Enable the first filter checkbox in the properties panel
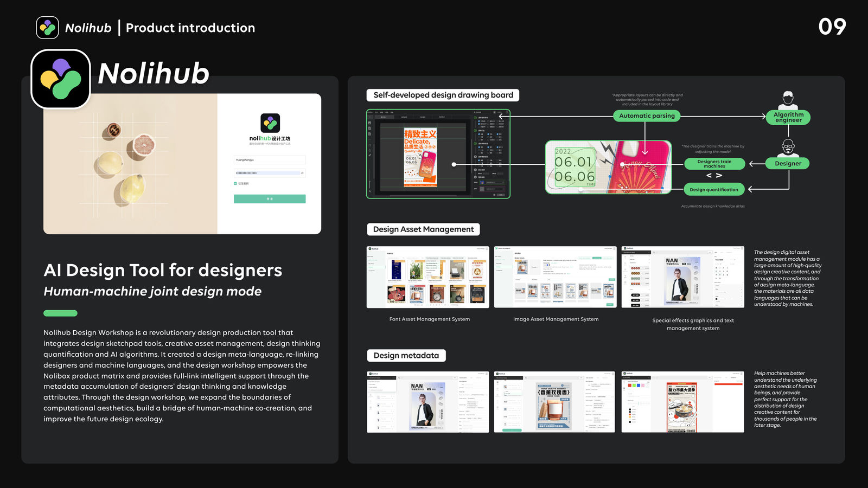The width and height of the screenshot is (868, 488). tap(479, 121)
